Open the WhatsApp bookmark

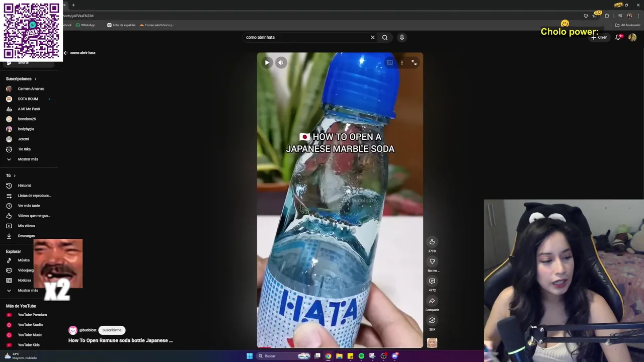(x=86, y=25)
